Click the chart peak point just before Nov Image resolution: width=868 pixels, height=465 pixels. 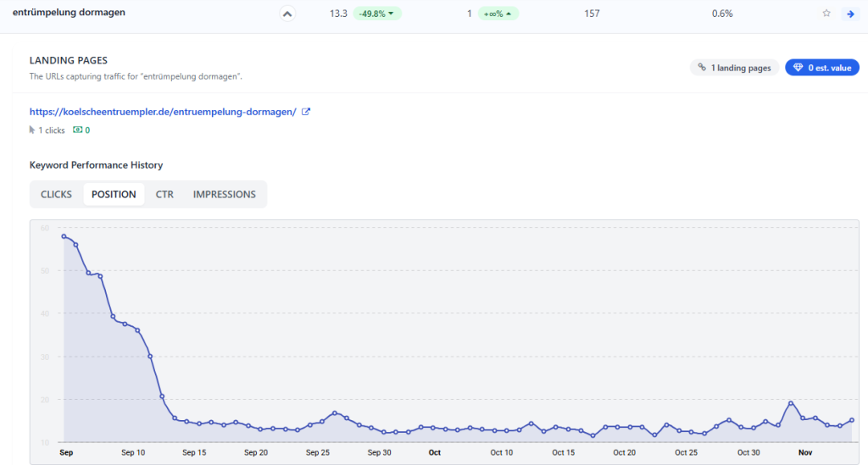pos(790,403)
